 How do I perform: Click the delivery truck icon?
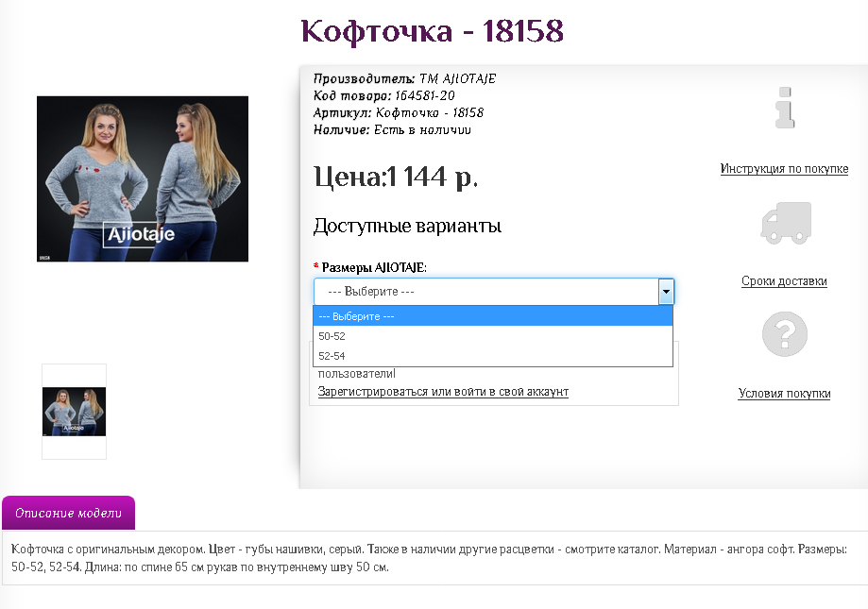coord(786,223)
